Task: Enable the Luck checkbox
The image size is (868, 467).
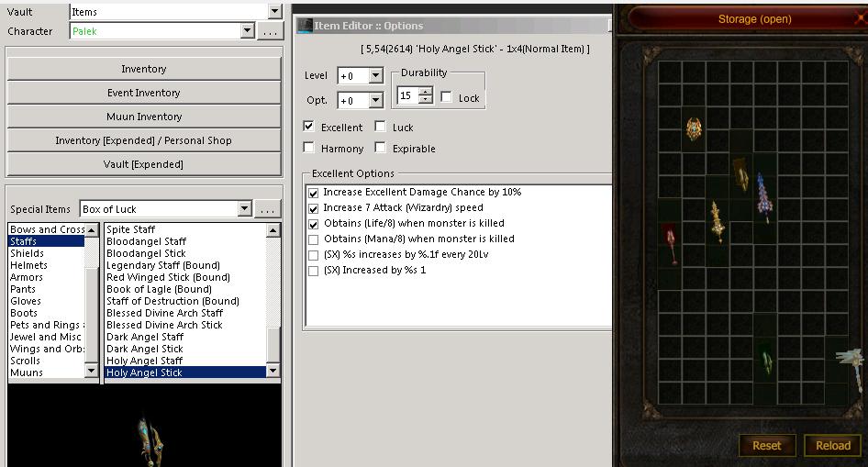Action: [x=380, y=127]
